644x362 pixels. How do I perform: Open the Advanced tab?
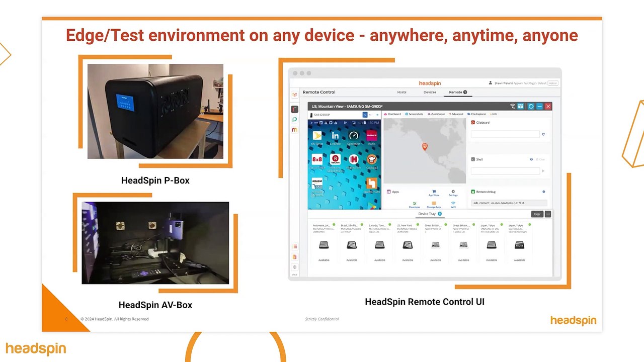(456, 114)
